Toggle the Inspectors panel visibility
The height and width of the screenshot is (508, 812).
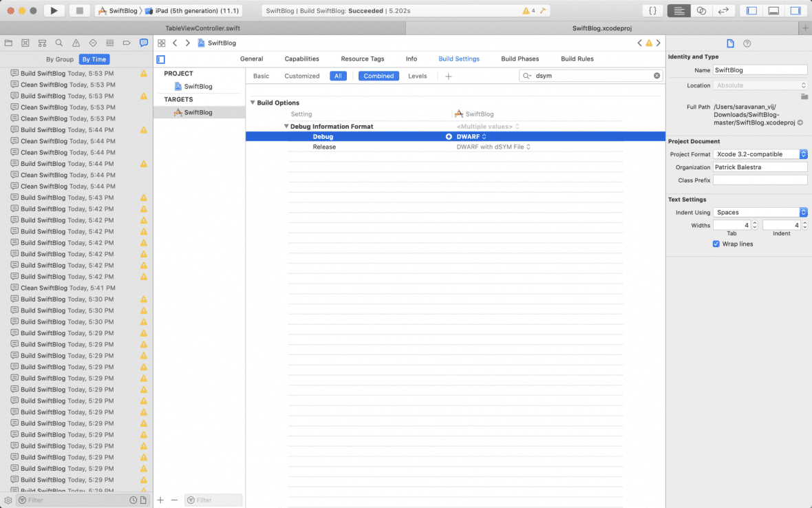[x=795, y=10]
